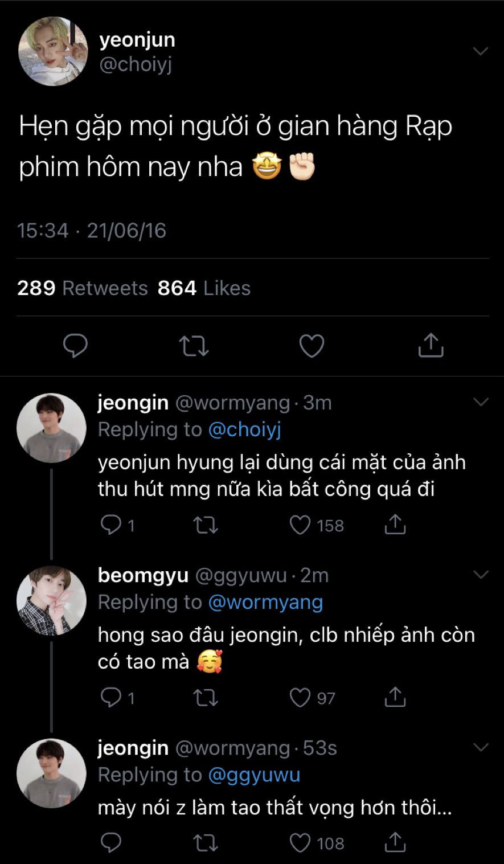Like beomgyu's reply with 97 likes
504x864 pixels.
300,698
